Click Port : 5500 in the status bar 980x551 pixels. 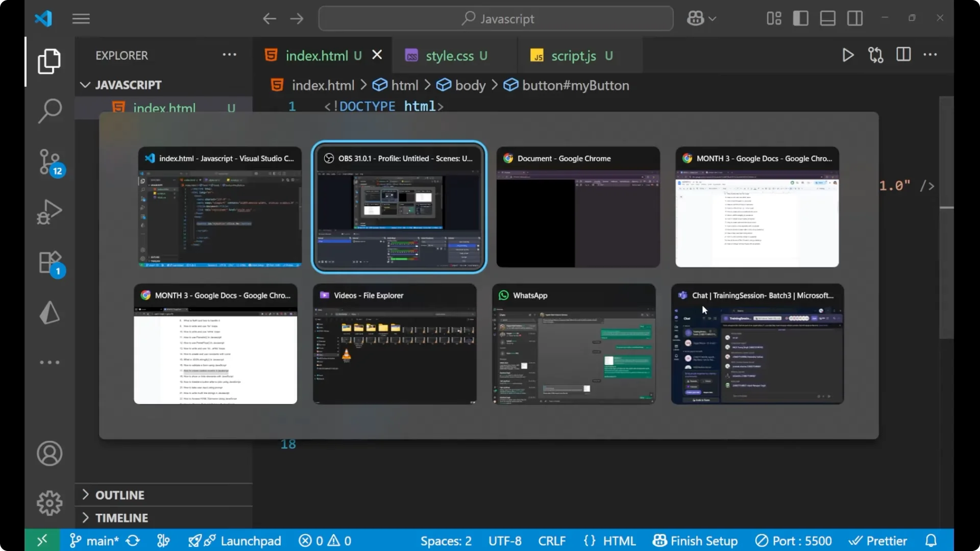(x=794, y=541)
